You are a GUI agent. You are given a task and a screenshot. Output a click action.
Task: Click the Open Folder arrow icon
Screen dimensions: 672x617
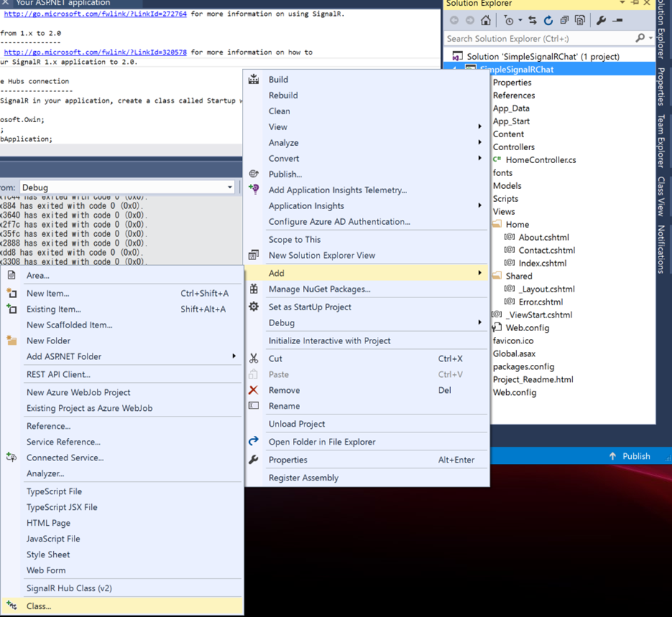tap(253, 440)
